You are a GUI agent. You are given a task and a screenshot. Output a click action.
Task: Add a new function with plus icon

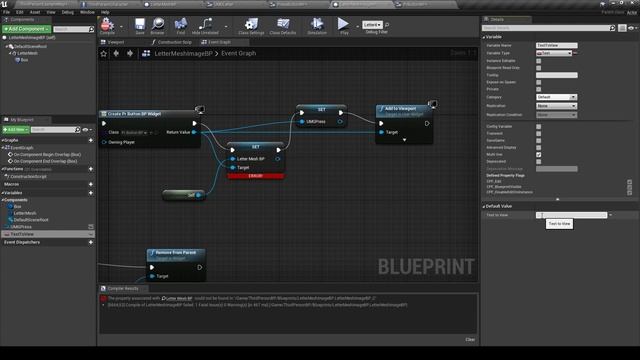pos(91,169)
